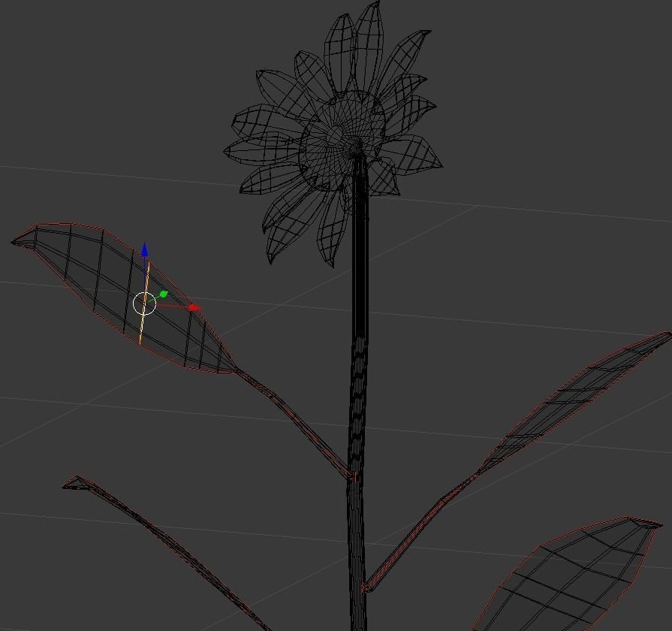Click the red X-axis manipulator handle

pos(194,307)
